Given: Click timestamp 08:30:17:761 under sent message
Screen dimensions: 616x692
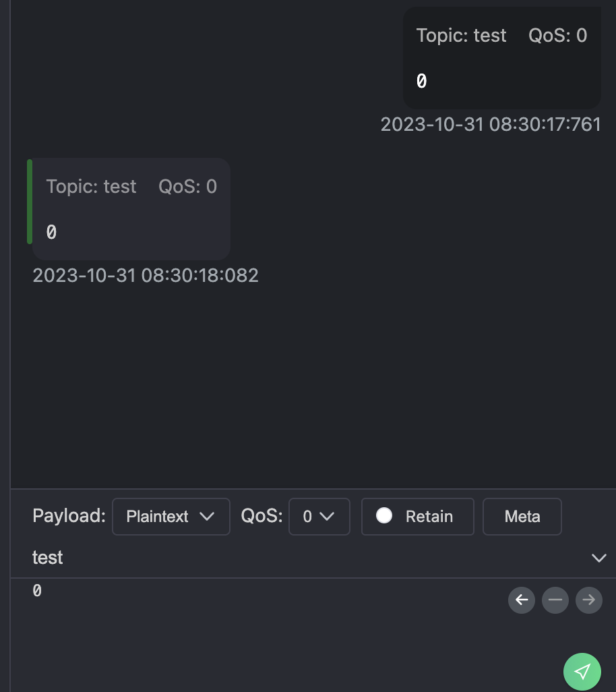Looking at the screenshot, I should pos(491,125).
